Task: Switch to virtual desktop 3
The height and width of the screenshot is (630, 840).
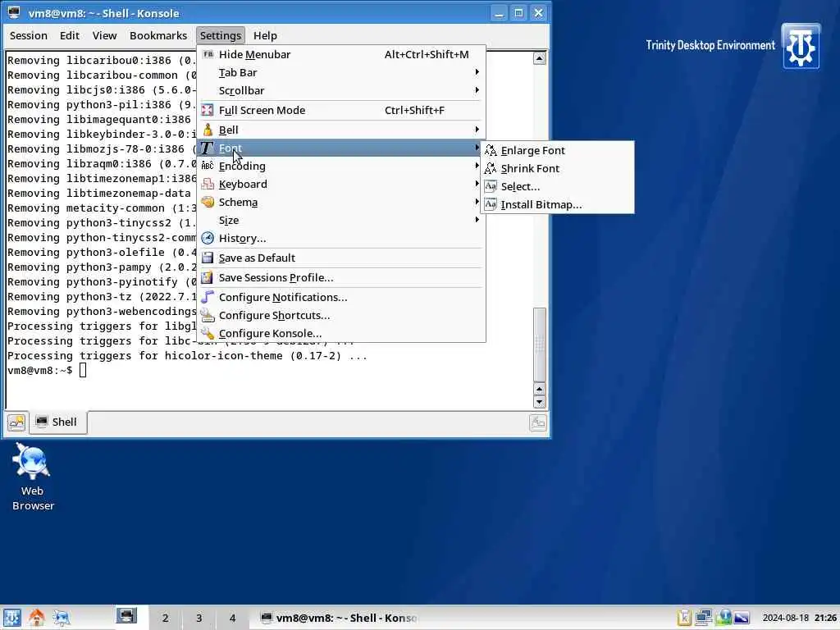Action: pyautogui.click(x=199, y=618)
